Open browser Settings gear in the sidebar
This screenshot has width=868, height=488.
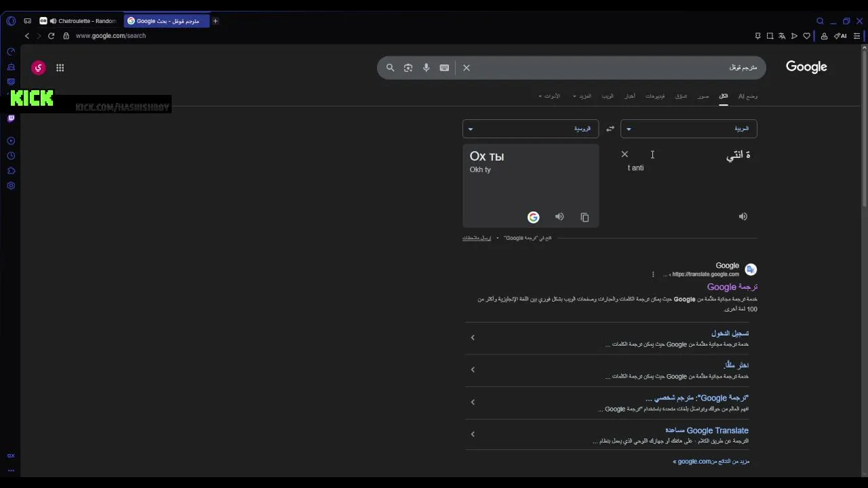(11, 186)
